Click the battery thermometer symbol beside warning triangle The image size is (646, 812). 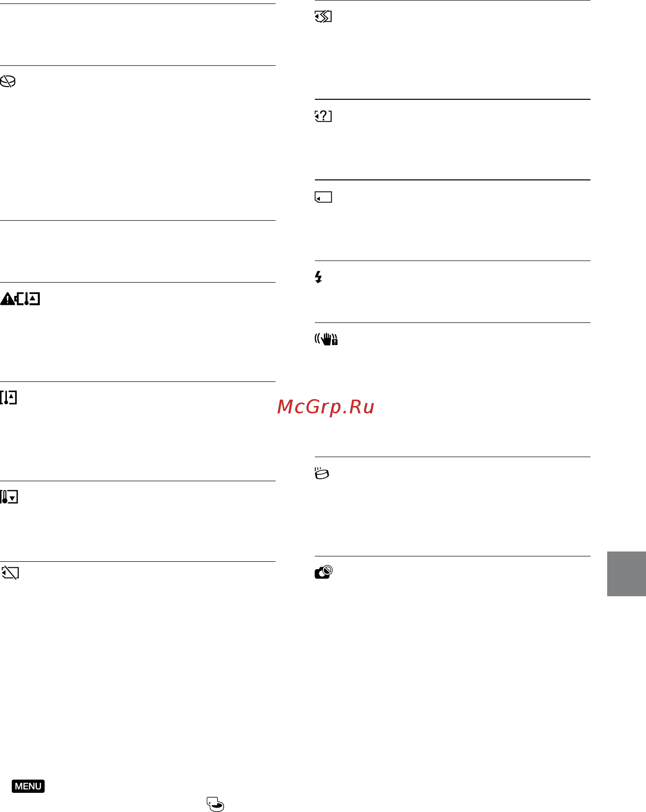click(28, 299)
